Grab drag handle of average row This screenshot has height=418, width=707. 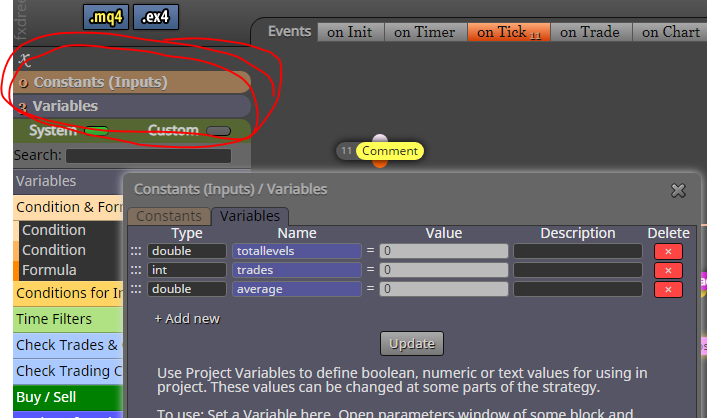[136, 289]
